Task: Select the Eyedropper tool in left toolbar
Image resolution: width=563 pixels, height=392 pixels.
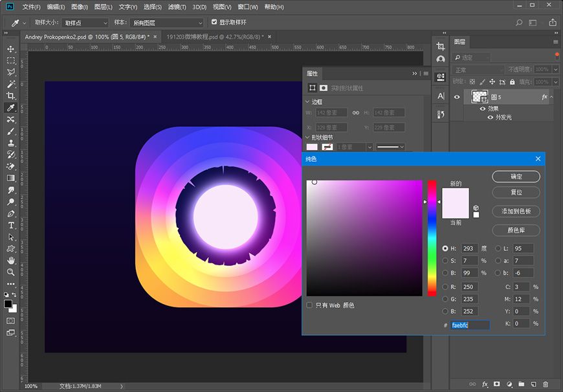Action: pyautogui.click(x=11, y=107)
